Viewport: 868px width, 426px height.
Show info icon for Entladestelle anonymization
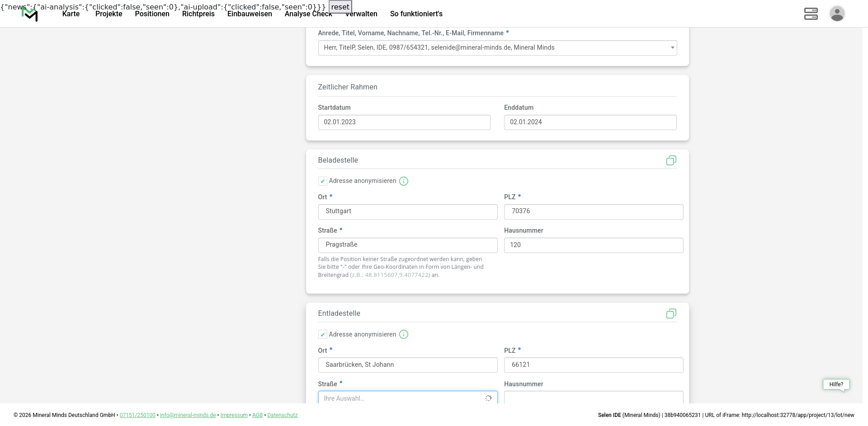tap(404, 334)
